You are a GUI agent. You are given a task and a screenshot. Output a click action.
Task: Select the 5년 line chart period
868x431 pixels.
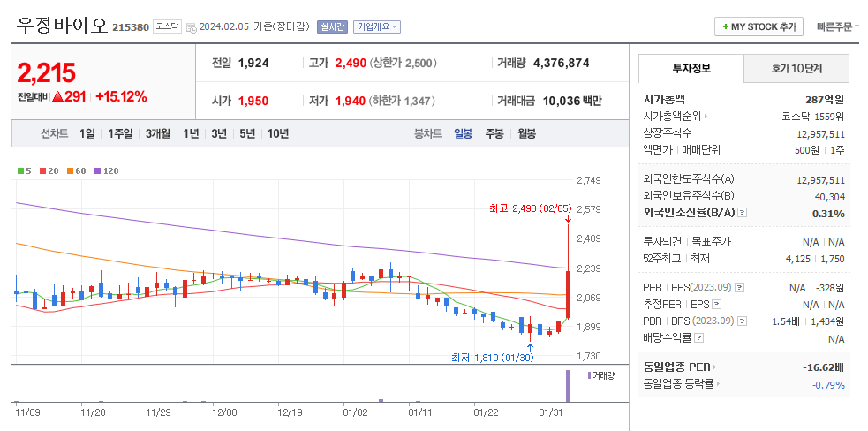point(247,133)
